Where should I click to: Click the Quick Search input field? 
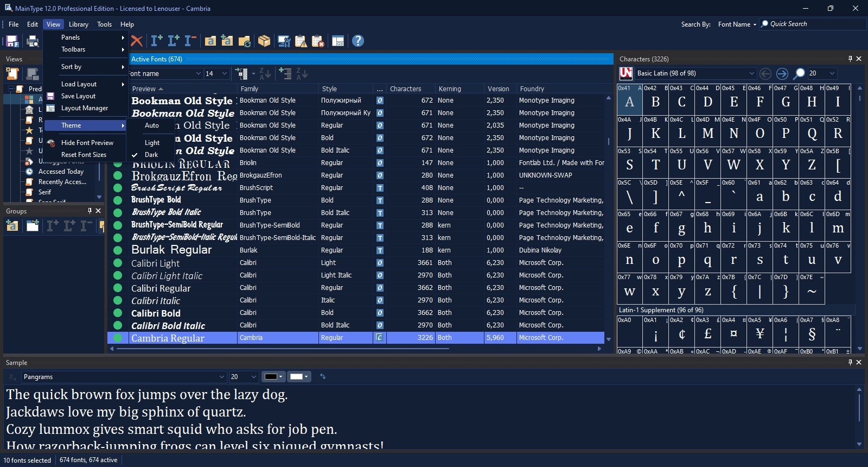(813, 24)
